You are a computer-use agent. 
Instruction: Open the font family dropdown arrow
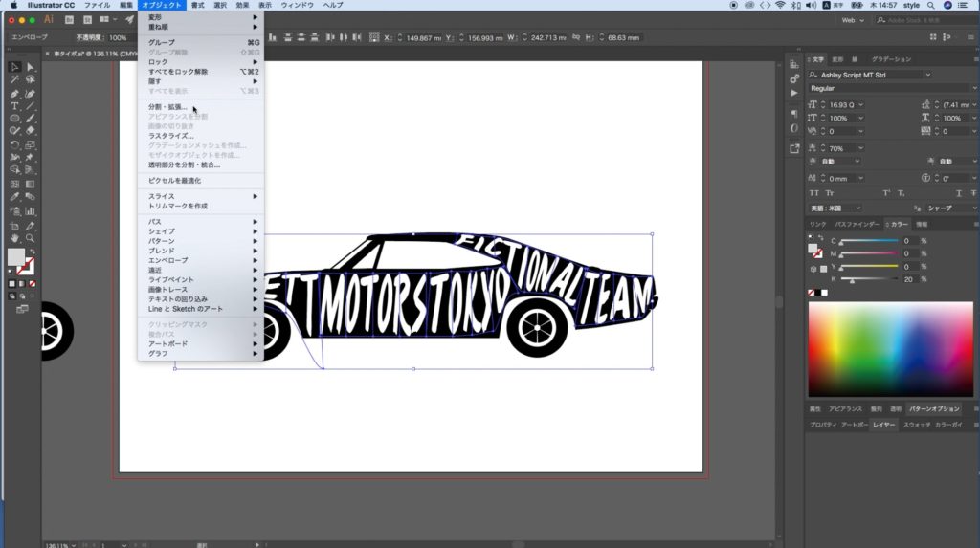point(928,75)
